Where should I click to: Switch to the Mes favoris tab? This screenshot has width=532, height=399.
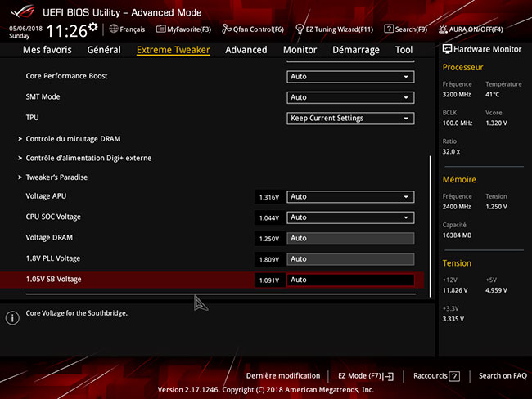(47, 50)
